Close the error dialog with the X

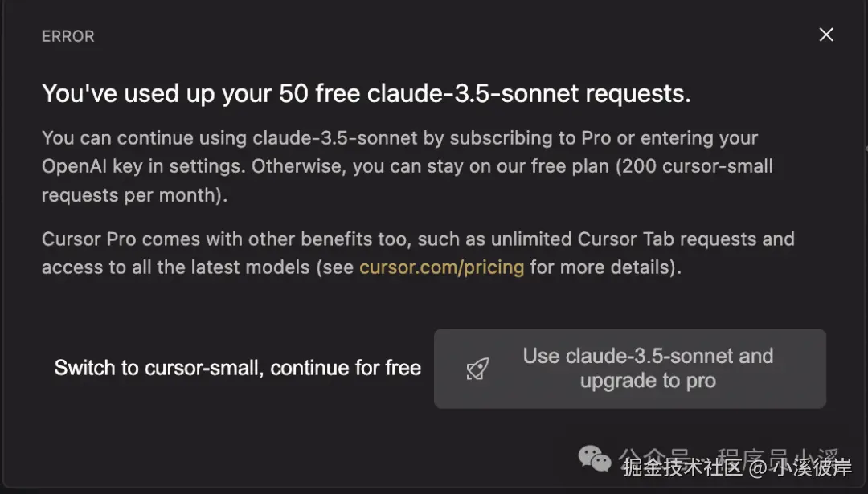826,35
